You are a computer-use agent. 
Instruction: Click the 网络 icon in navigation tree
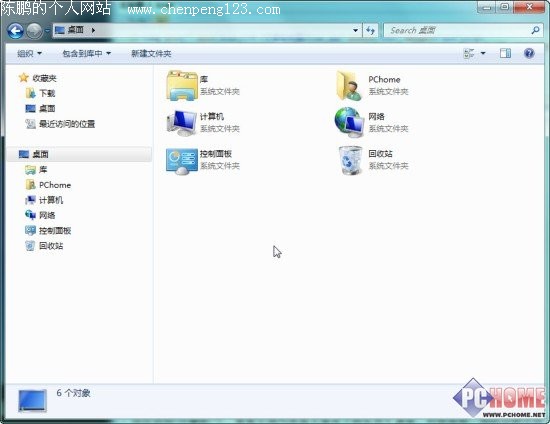tap(31, 215)
